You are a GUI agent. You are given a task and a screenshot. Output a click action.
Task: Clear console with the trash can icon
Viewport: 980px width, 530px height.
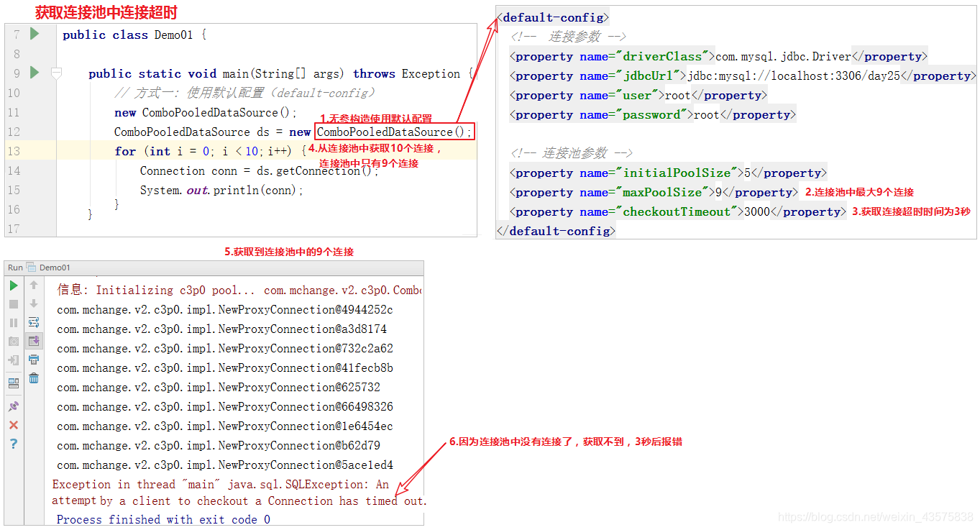(34, 378)
